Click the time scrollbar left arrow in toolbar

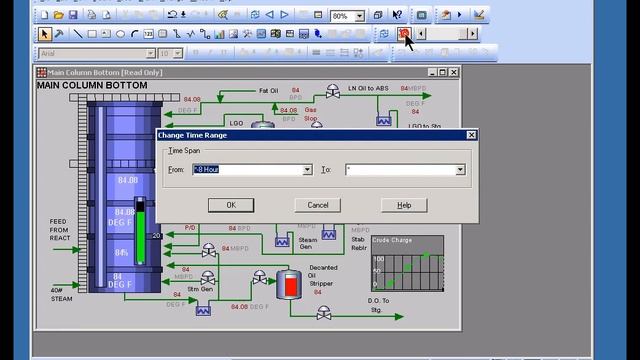[x=421, y=34]
